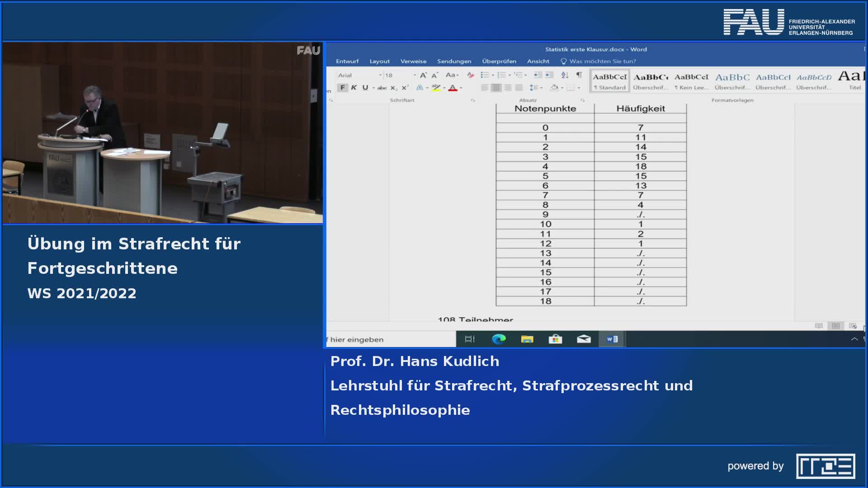Image resolution: width=868 pixels, height=488 pixels.
Task: Open the font size 18 dropdown
Action: pyautogui.click(x=414, y=75)
